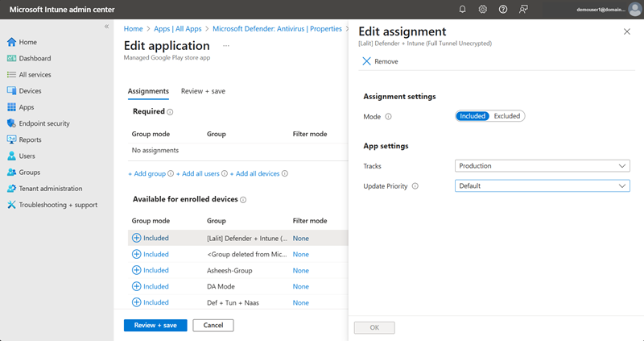Switch to Review + save tab
644x341 pixels.
tap(203, 91)
